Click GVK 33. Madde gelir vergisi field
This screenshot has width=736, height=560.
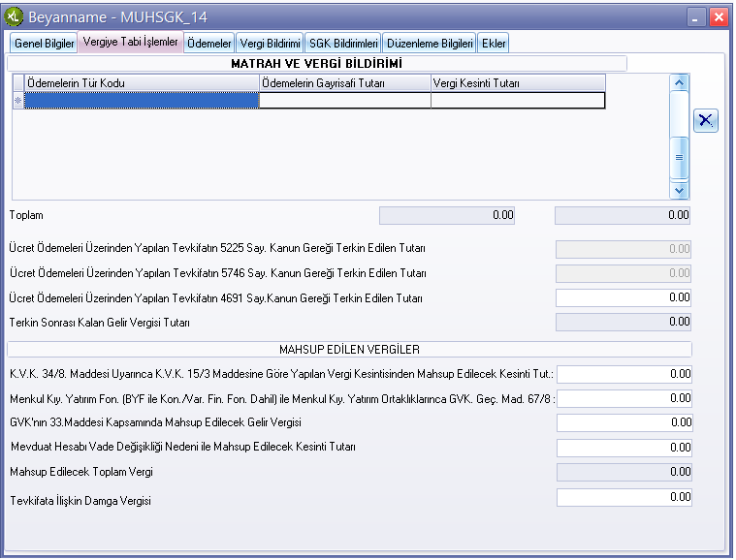coord(624,422)
